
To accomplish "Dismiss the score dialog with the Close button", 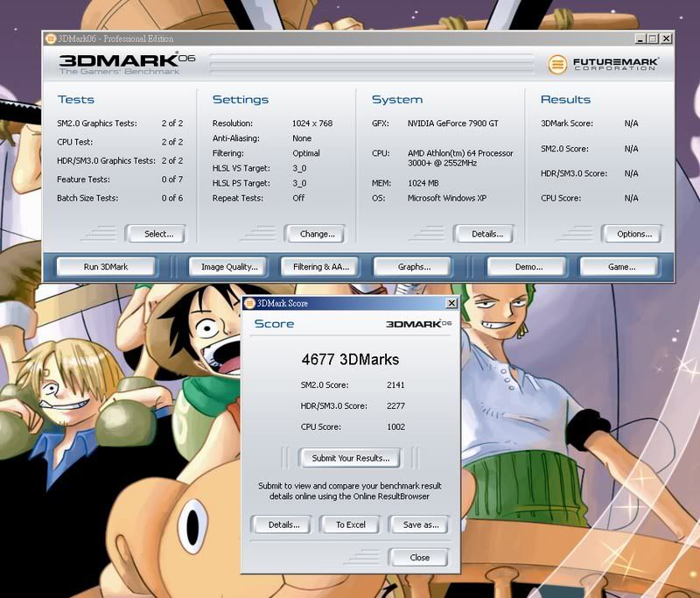I will (x=419, y=557).
